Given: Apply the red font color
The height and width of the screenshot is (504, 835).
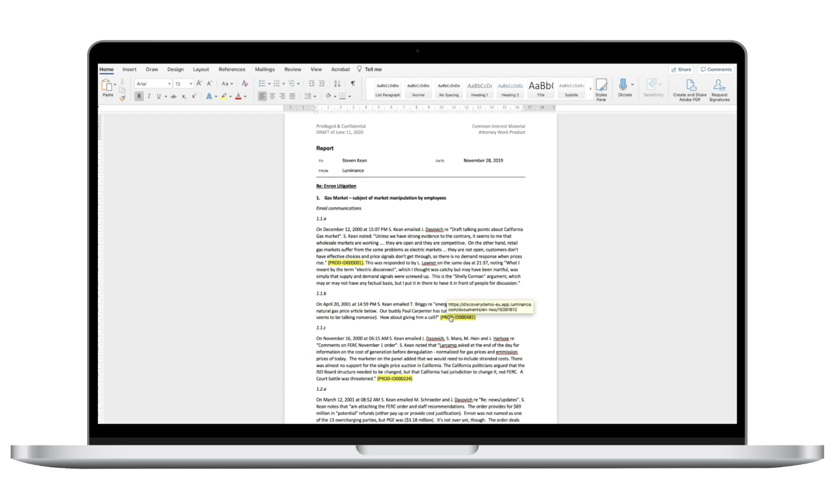Looking at the screenshot, I should coord(238,96).
